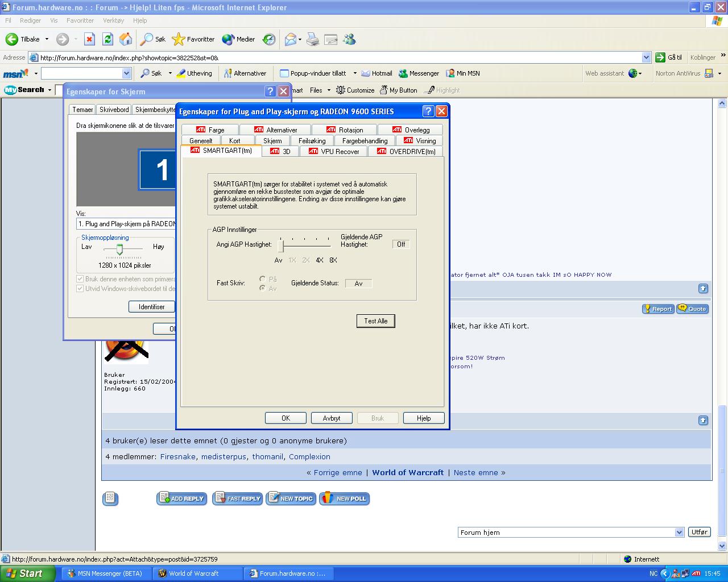Click the FAST REPLY forum button
The height and width of the screenshot is (582, 728).
[238, 498]
